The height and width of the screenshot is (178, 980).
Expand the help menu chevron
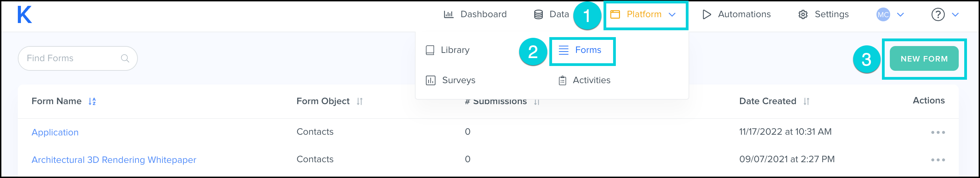[955, 15]
